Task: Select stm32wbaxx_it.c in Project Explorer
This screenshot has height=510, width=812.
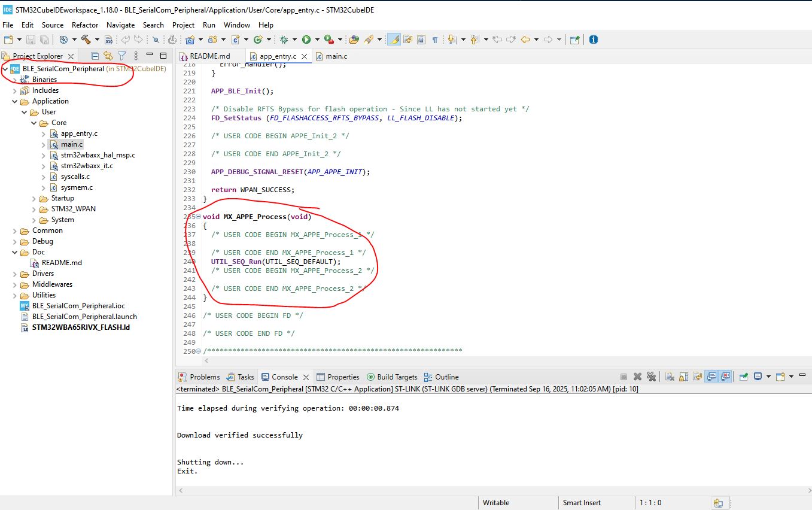Action: point(87,166)
